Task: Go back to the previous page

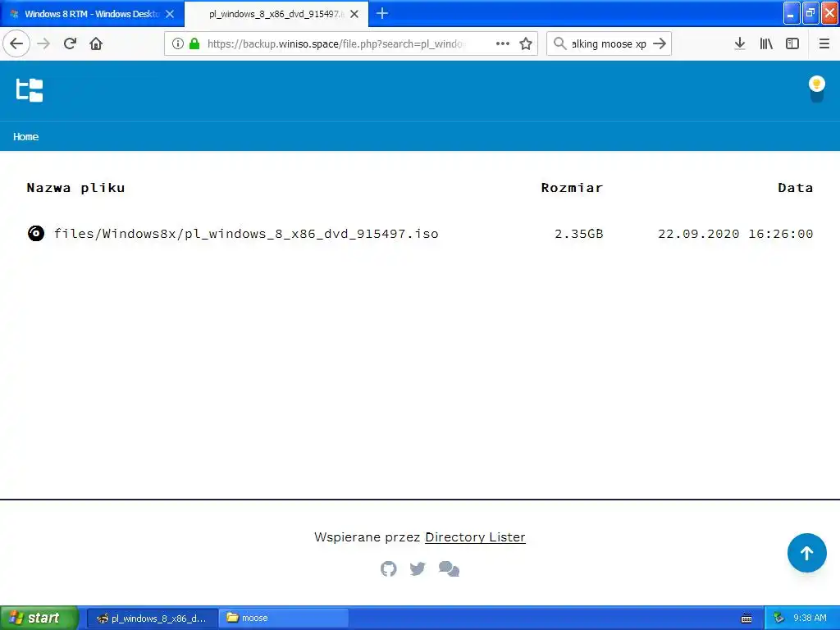Action: tap(16, 43)
